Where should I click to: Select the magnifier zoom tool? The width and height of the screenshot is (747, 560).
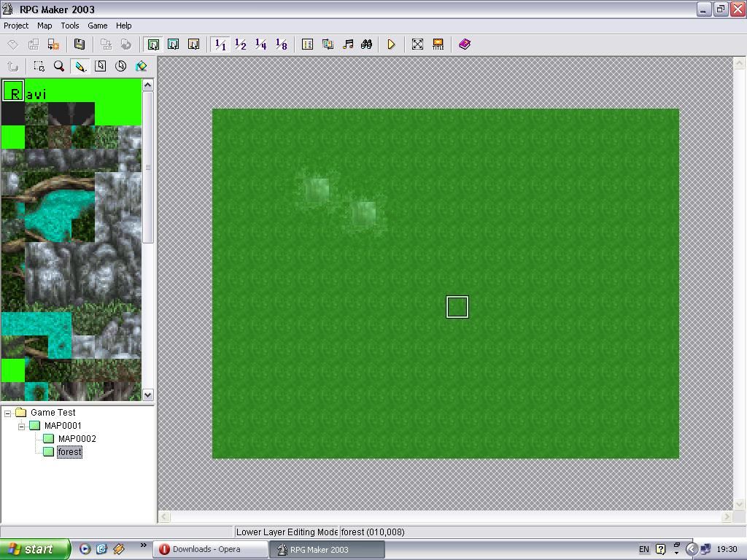59,66
